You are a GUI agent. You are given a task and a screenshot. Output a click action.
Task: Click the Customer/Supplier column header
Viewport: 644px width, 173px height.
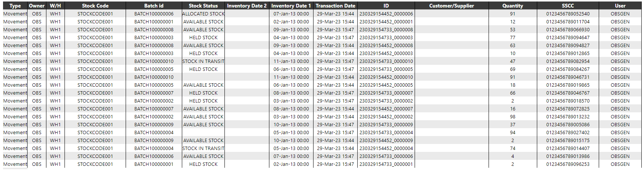click(452, 6)
